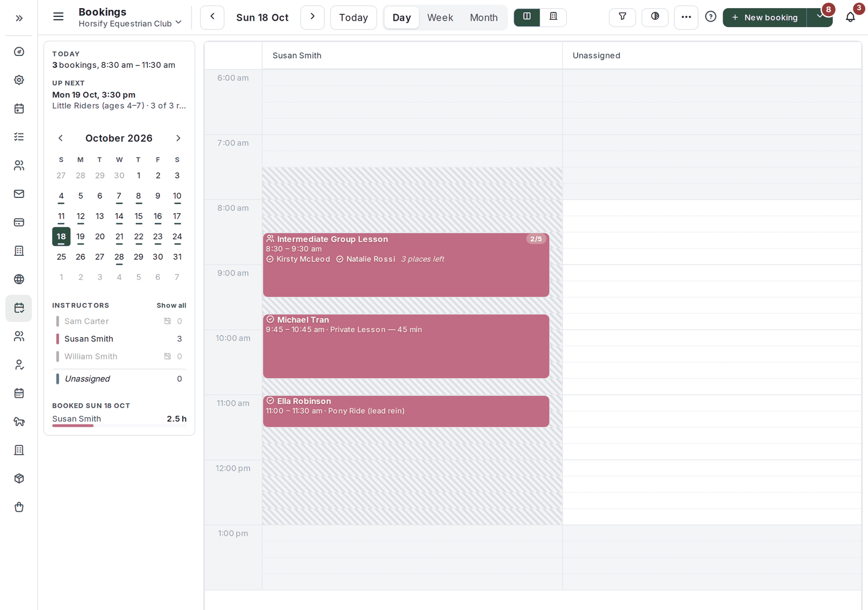The image size is (868, 610).
Task: Jump to Today
Action: pyautogui.click(x=354, y=17)
